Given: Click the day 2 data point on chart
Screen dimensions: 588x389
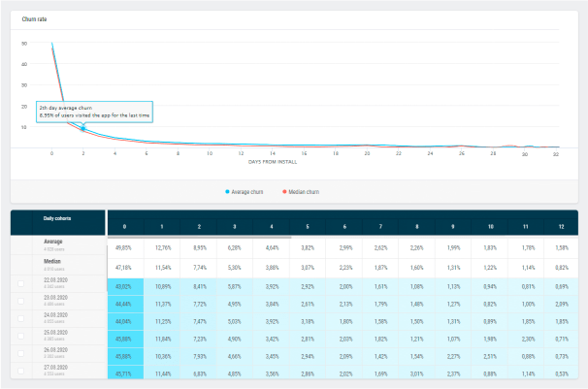Looking at the screenshot, I should tap(83, 129).
